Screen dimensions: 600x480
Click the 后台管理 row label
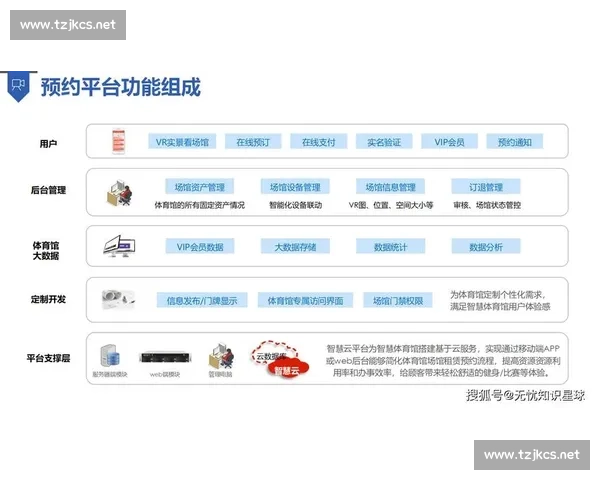point(48,190)
